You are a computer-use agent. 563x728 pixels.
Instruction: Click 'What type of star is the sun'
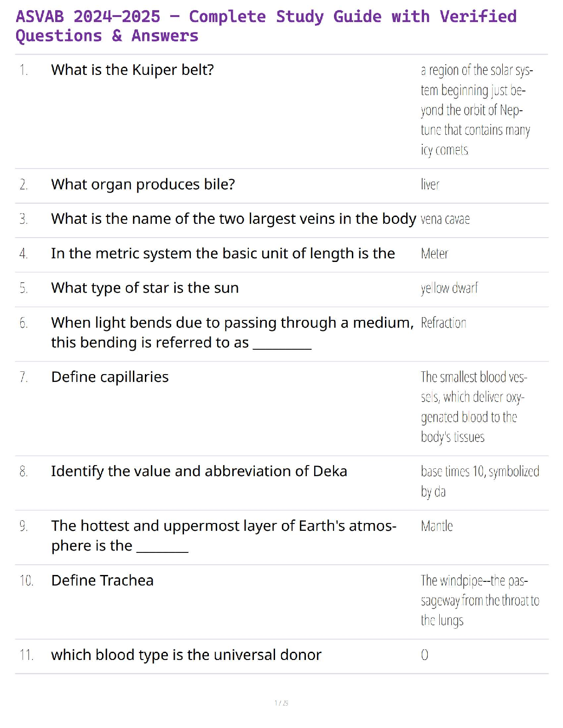[145, 288]
